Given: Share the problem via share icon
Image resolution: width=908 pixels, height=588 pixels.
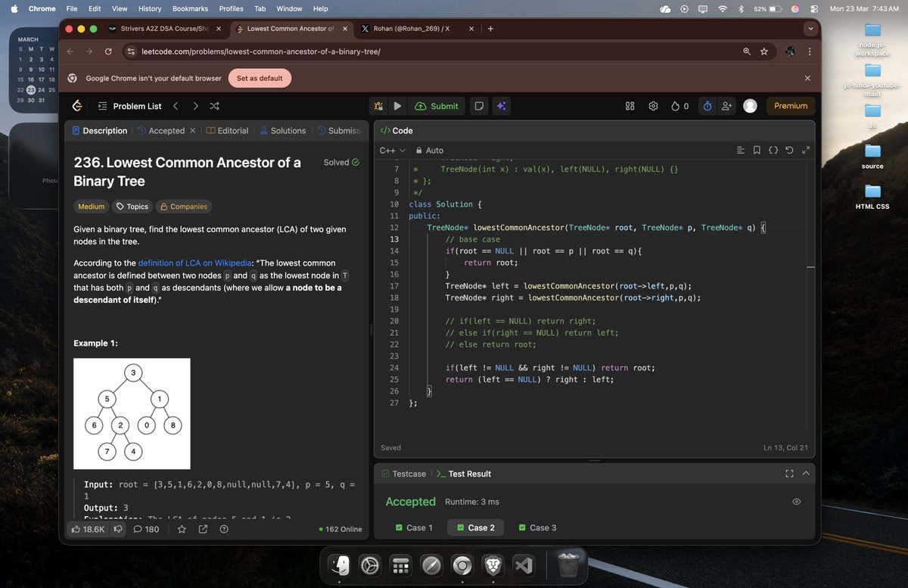Looking at the screenshot, I should (x=203, y=529).
